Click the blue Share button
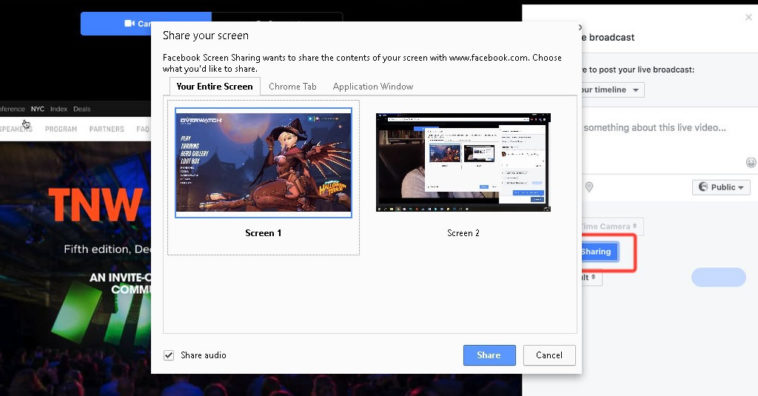The image size is (758, 396). (489, 355)
